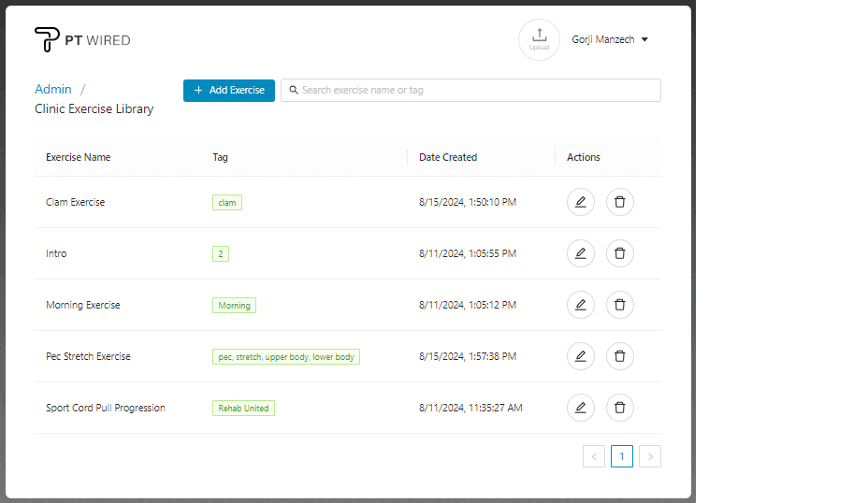Edit Sport Cord Pull Progression

tap(580, 408)
